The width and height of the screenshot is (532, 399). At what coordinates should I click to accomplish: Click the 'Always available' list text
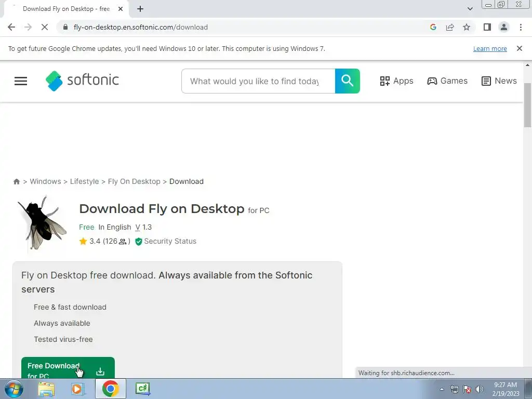pos(62,323)
